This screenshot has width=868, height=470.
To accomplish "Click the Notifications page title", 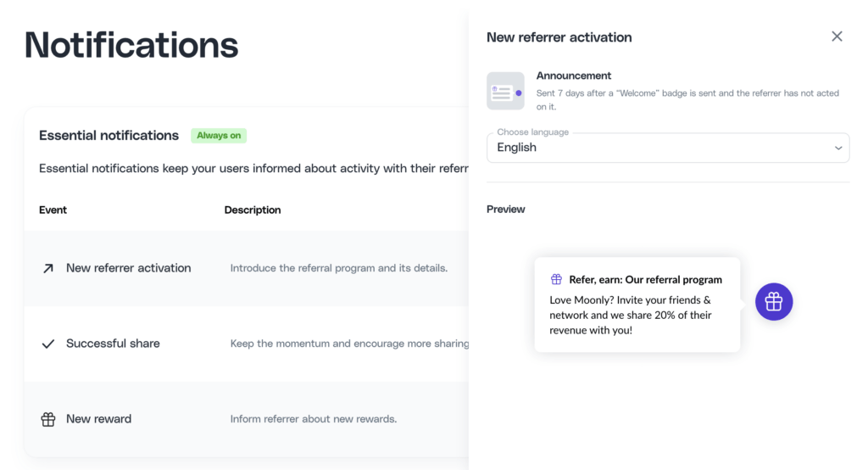I will coord(131,45).
